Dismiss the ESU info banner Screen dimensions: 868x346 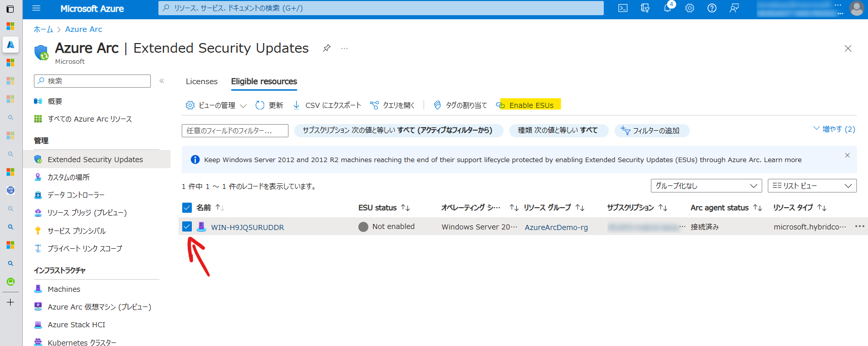847,155
